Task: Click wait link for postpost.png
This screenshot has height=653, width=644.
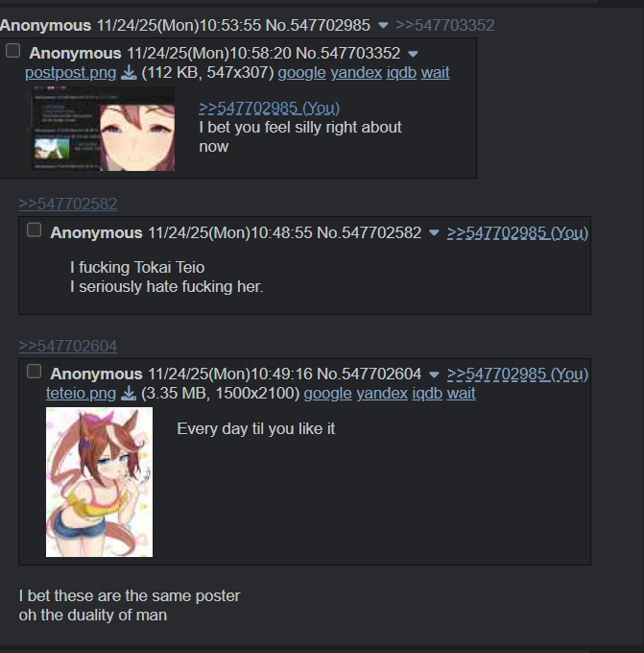Action: click(435, 73)
